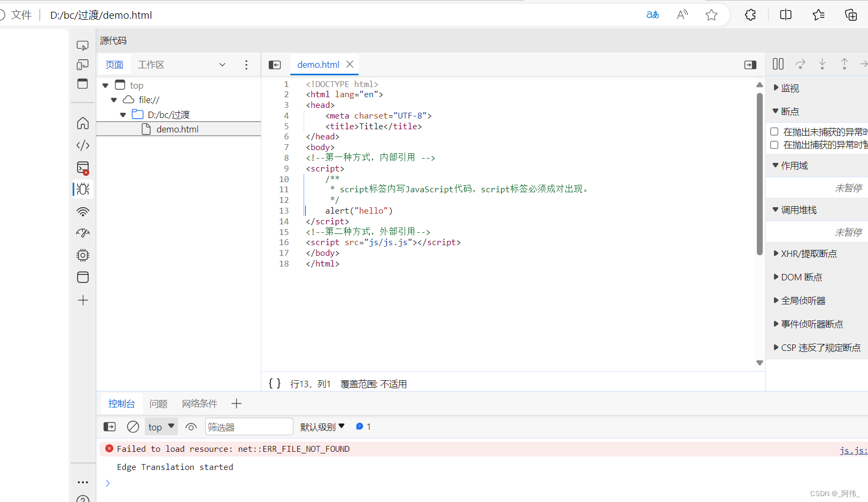
Task: Open the 默认级别 log level dropdown
Action: coord(322,427)
